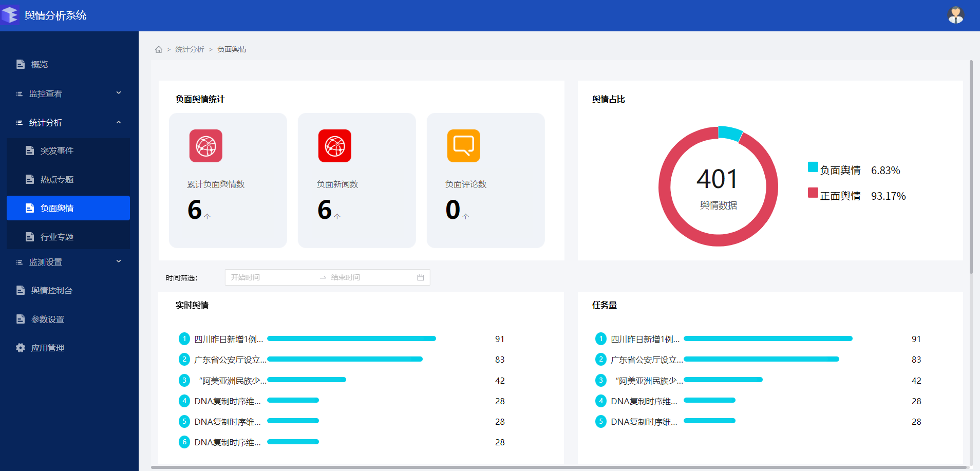980x471 pixels.
Task: Expand the 监测设置 chevron
Action: (x=119, y=261)
